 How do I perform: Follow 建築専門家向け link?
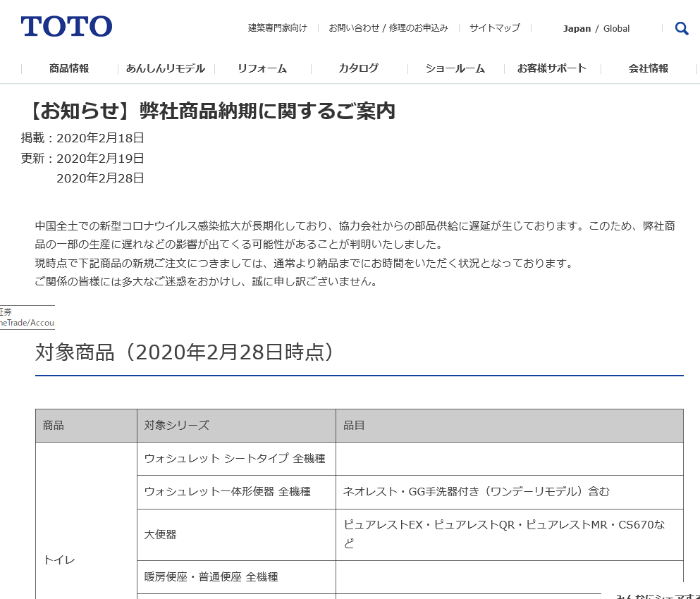click(x=278, y=28)
